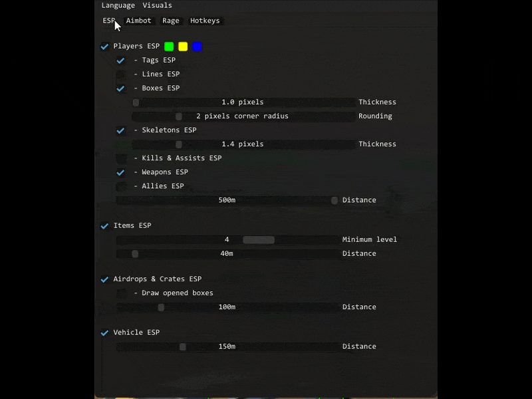Enable the Lines ESP checkbox
The width and height of the screenshot is (532, 399).
click(x=120, y=74)
